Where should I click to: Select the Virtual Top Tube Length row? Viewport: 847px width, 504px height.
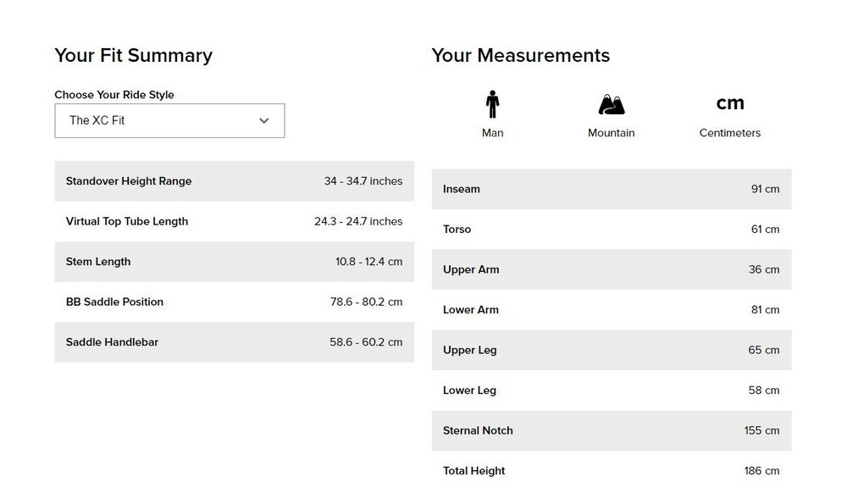234,221
